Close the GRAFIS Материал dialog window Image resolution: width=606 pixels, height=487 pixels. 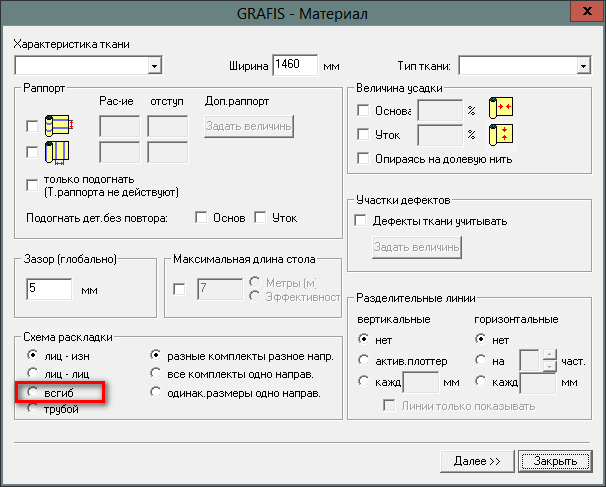tap(579, 13)
